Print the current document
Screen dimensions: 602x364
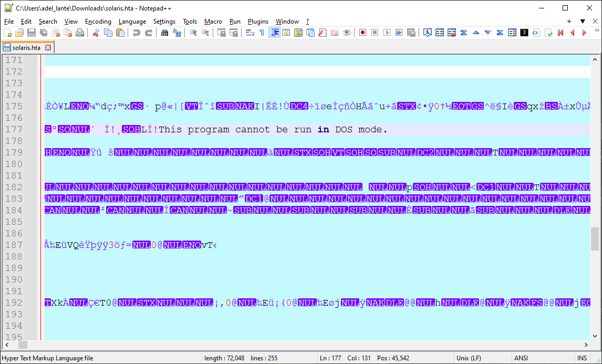(79, 32)
